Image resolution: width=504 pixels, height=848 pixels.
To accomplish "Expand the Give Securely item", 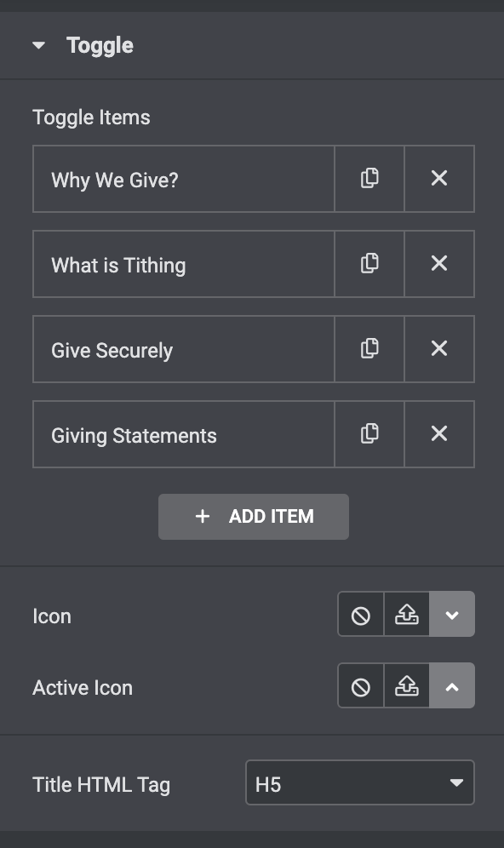I will [x=184, y=349].
